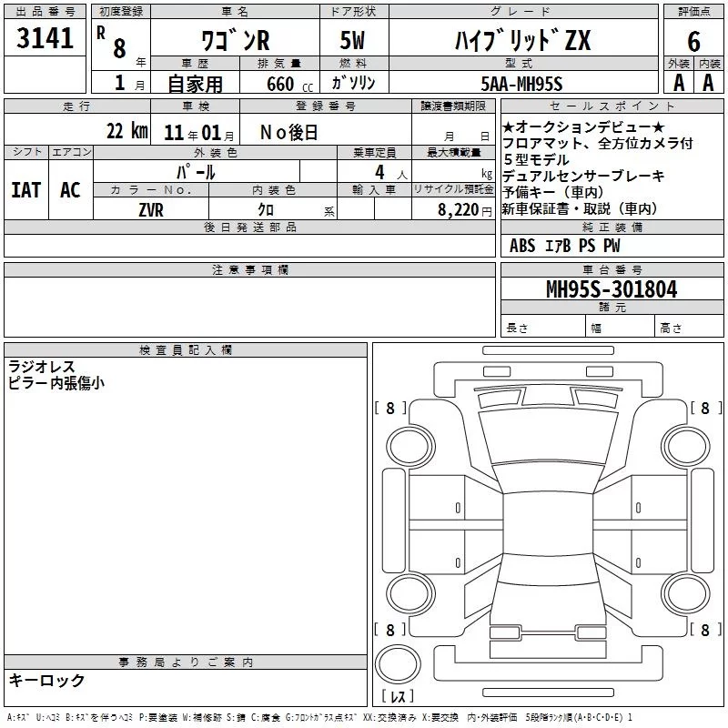Viewport: 728px width, 728px height.
Task: Click the ラジオレス inspector note
Action: [x=42, y=367]
